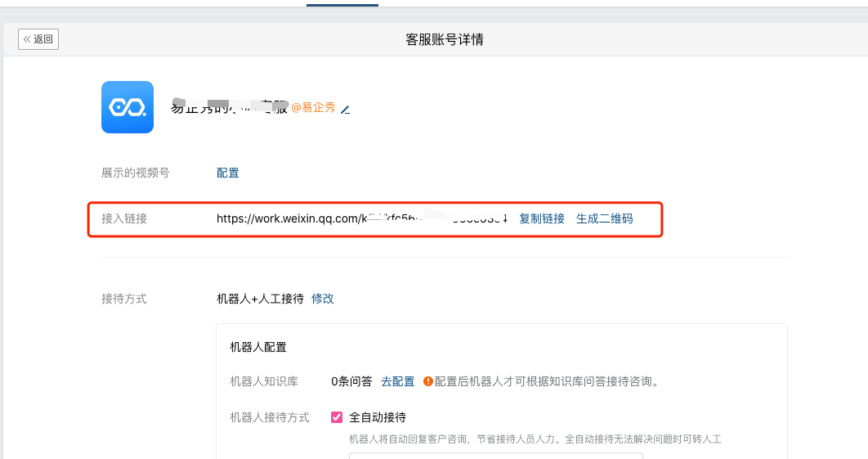The width and height of the screenshot is (868, 459).
Task: Click the orange warning icon by 去配置
Action: click(427, 381)
